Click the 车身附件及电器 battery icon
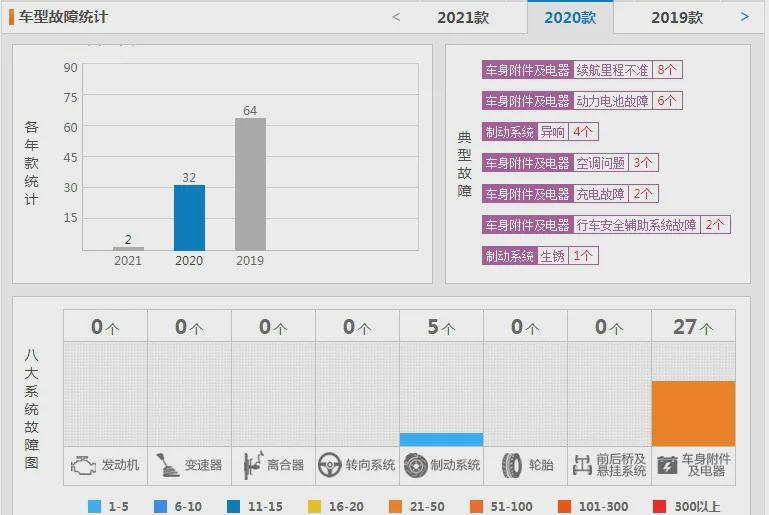The image size is (769, 515). [666, 465]
